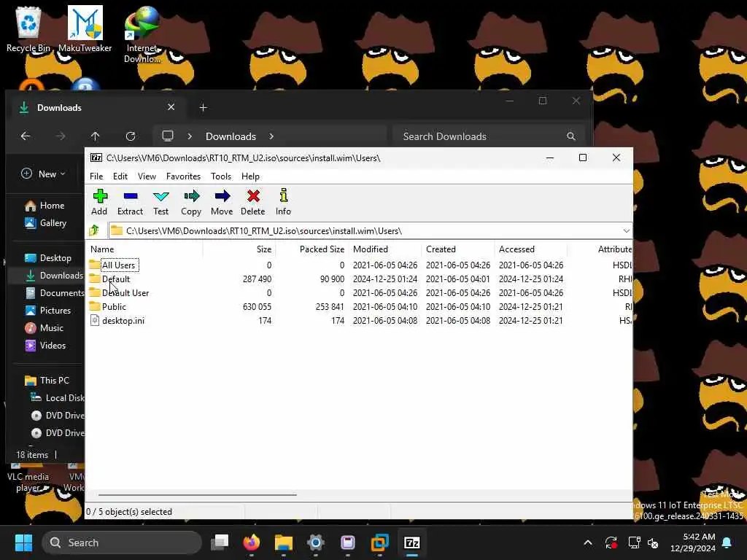This screenshot has height=560, width=747.
Task: Select Local Disk in Explorer sidebar
Action: 58,398
